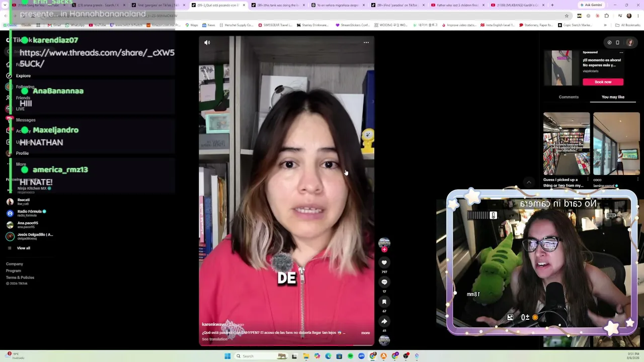Viewport: 644px width, 362px height.
Task: Go to LIVE in TikTok sidebar
Action: [x=20, y=109]
